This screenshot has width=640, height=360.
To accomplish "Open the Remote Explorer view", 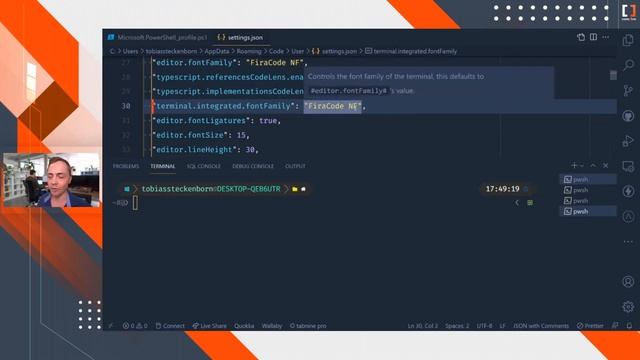I will pos(628,166).
